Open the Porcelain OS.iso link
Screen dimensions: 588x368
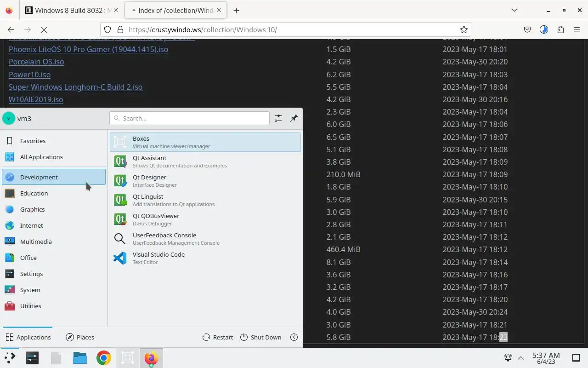point(36,62)
